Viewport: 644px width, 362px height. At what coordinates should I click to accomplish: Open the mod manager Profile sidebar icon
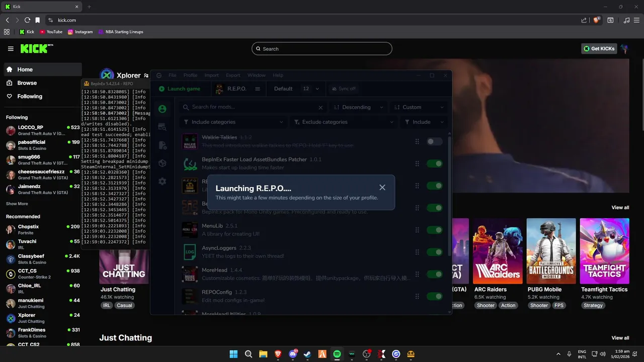pyautogui.click(x=162, y=109)
